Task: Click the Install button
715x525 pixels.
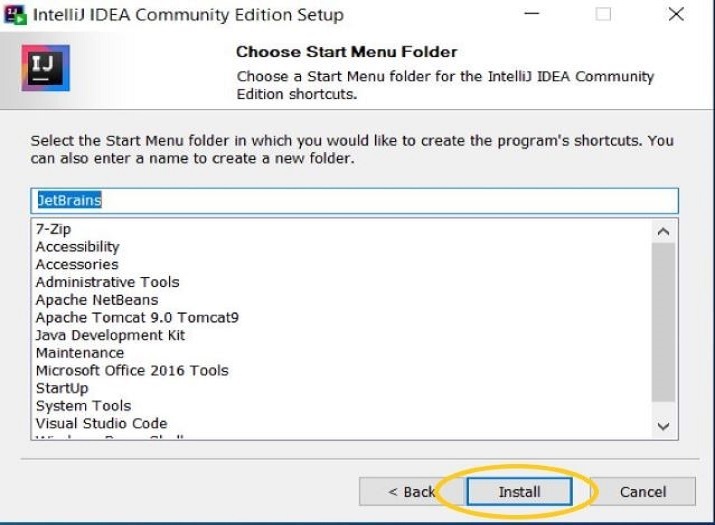Action: 519,492
